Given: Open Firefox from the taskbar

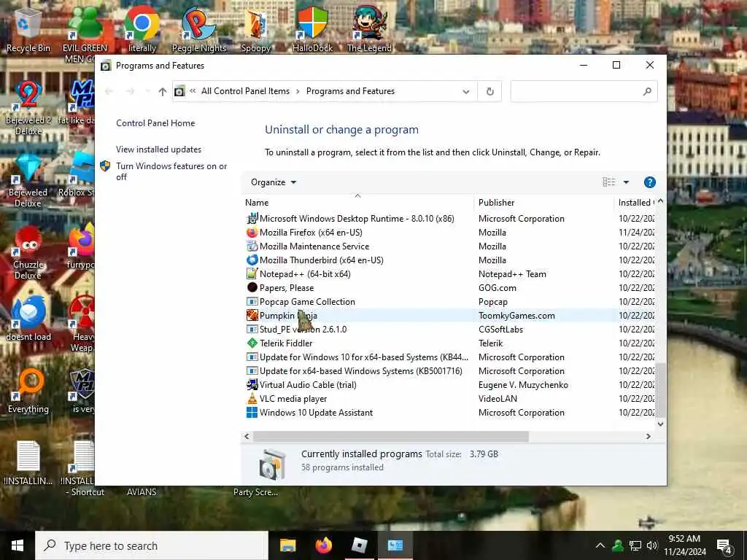Looking at the screenshot, I should click(x=324, y=545).
